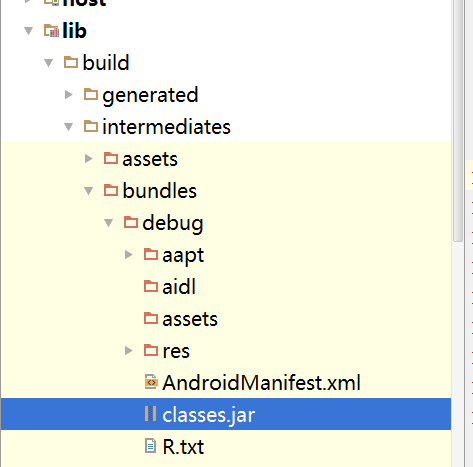The height and width of the screenshot is (467, 473).
Task: Expand the res folder arrow
Action: pos(129,351)
